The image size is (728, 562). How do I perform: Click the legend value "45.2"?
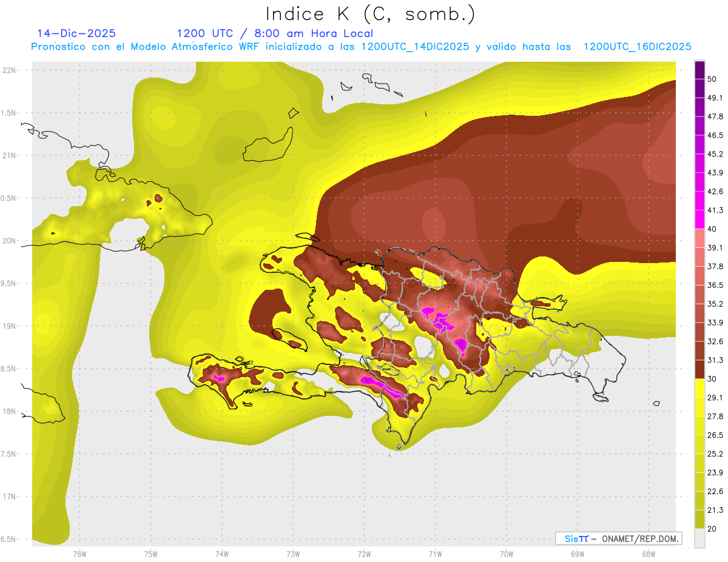(715, 154)
